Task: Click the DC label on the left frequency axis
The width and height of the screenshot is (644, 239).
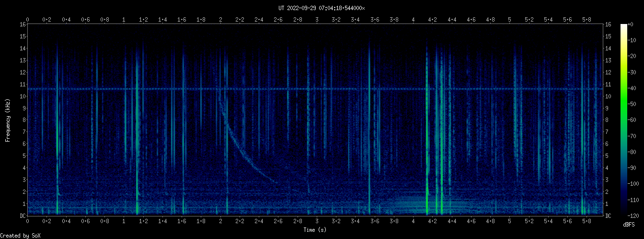Action: [x=23, y=216]
